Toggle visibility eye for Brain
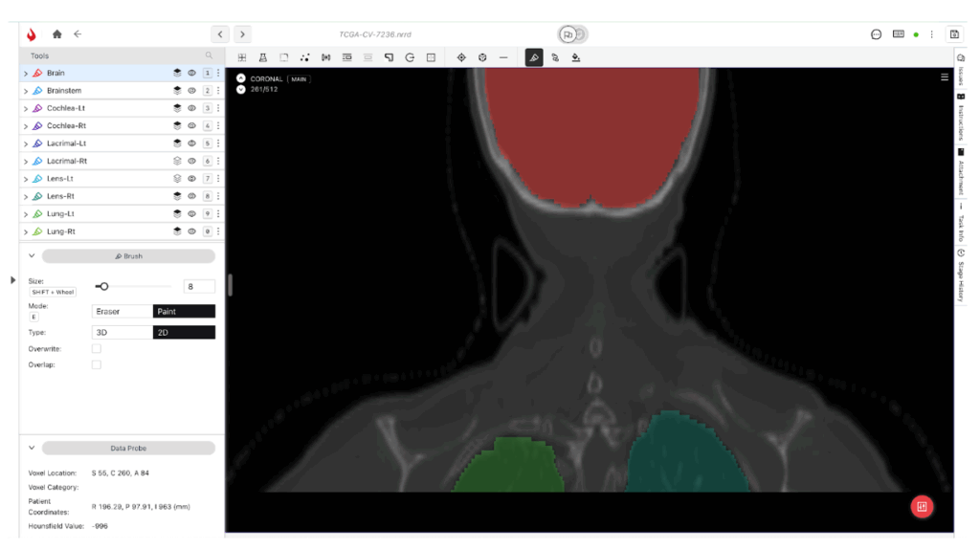This screenshot has width=980, height=550. 191,73
